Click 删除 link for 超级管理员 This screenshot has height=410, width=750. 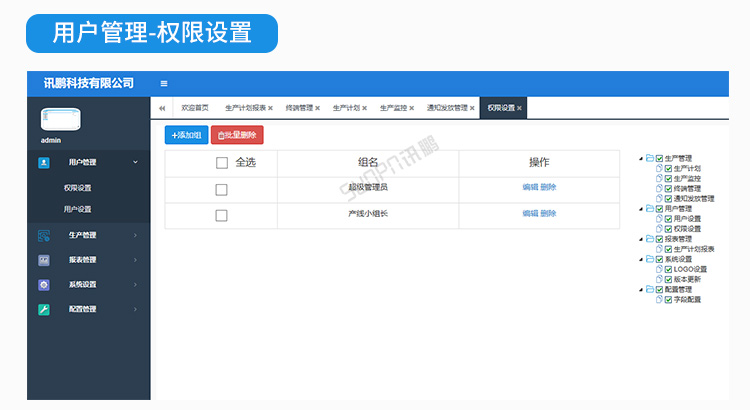click(x=548, y=187)
